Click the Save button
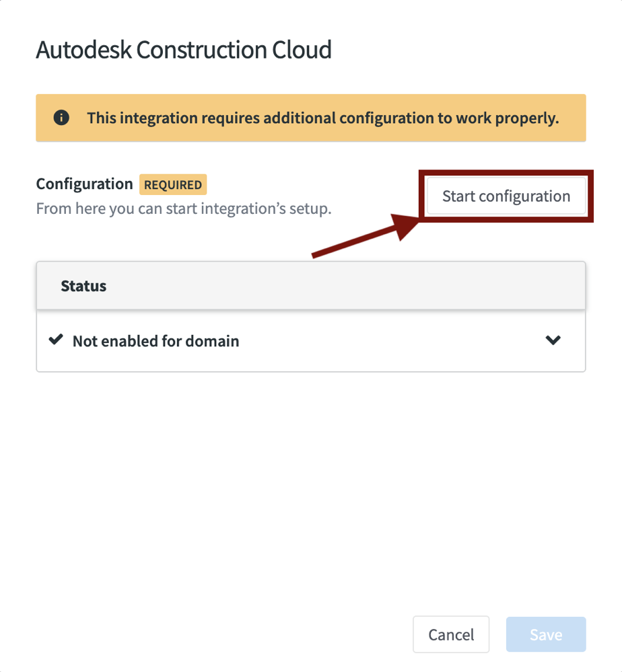This screenshot has height=672, width=622. tap(545, 634)
